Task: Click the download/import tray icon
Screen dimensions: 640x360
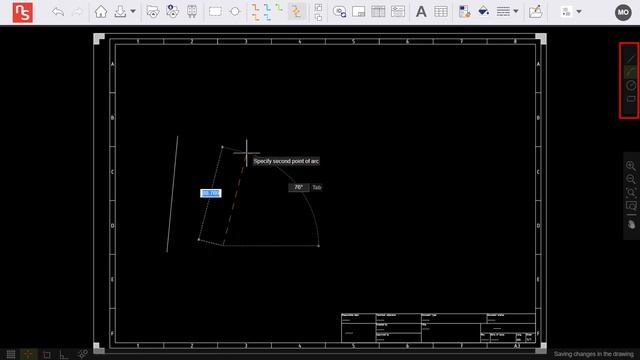Action: [120, 11]
